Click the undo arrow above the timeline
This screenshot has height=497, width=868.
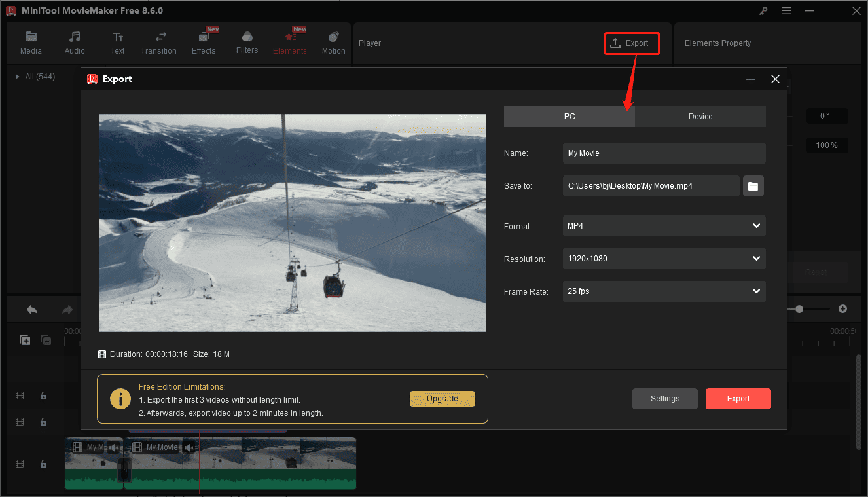coord(32,309)
